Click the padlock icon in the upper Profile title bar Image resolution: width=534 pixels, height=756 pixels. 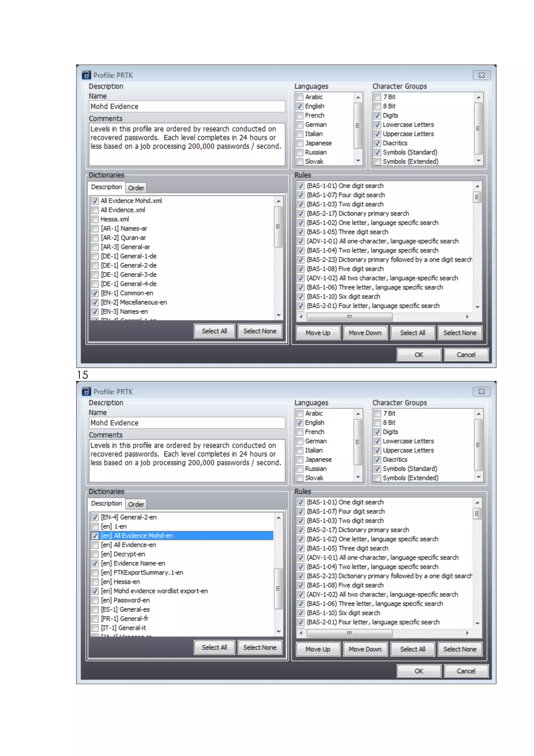(86, 75)
